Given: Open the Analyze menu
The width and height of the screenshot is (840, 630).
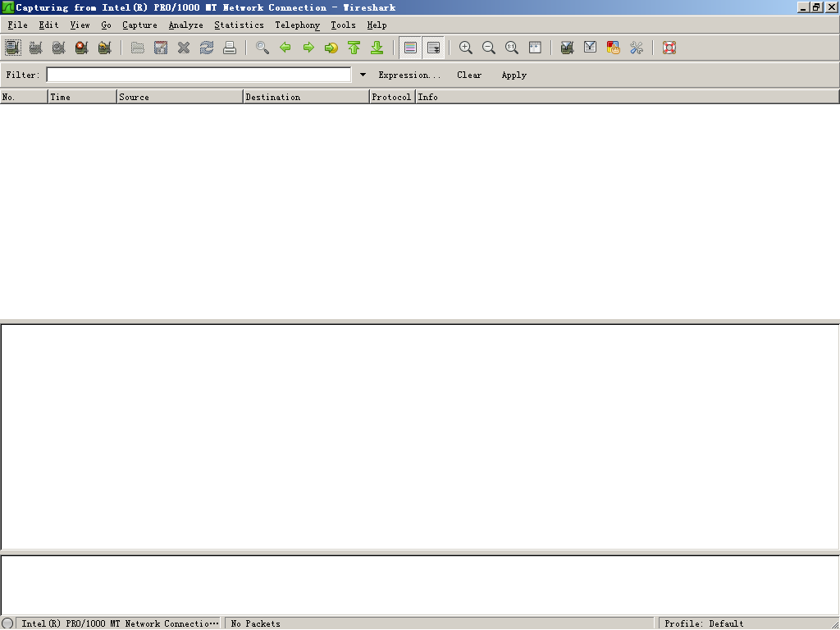Looking at the screenshot, I should point(186,25).
